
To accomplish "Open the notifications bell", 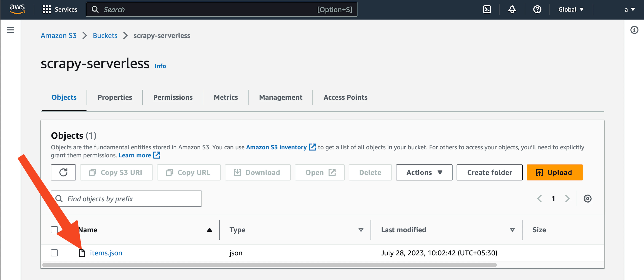I will (x=512, y=10).
